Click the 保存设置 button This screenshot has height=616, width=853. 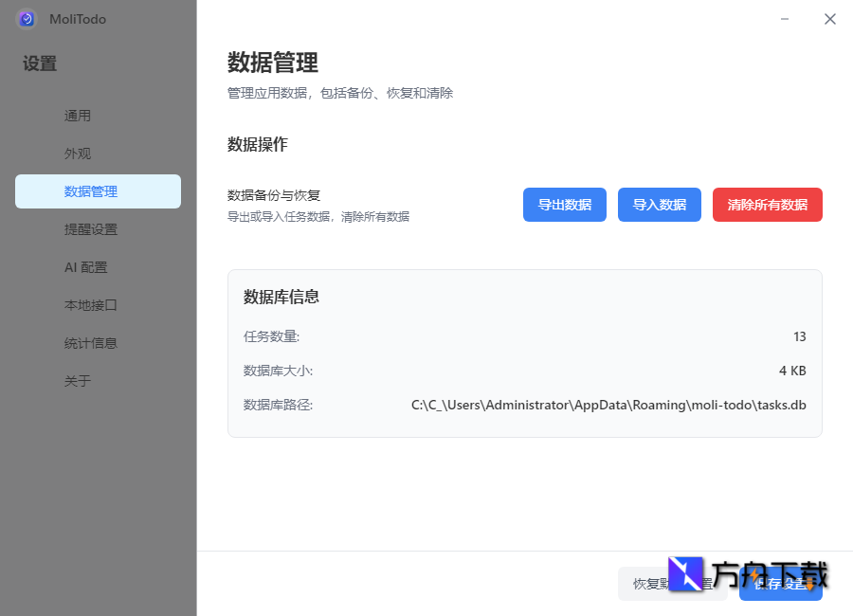pos(780,584)
